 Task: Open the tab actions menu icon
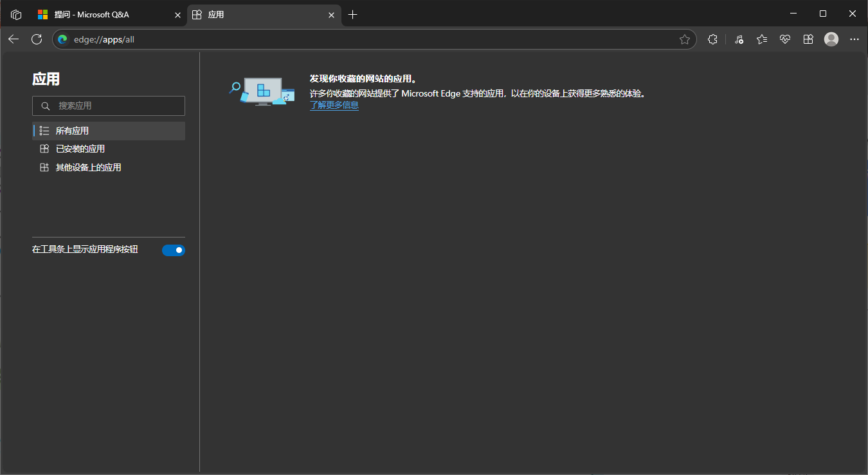point(16,14)
